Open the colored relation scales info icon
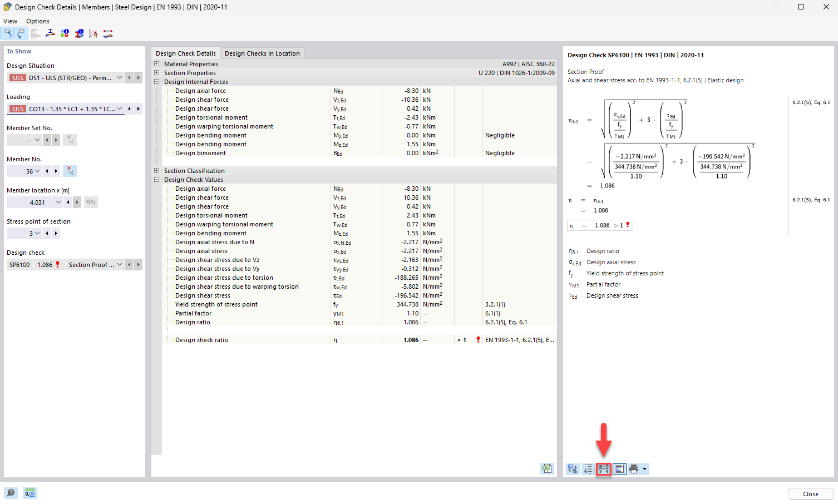The image size is (838, 504). pos(65,33)
